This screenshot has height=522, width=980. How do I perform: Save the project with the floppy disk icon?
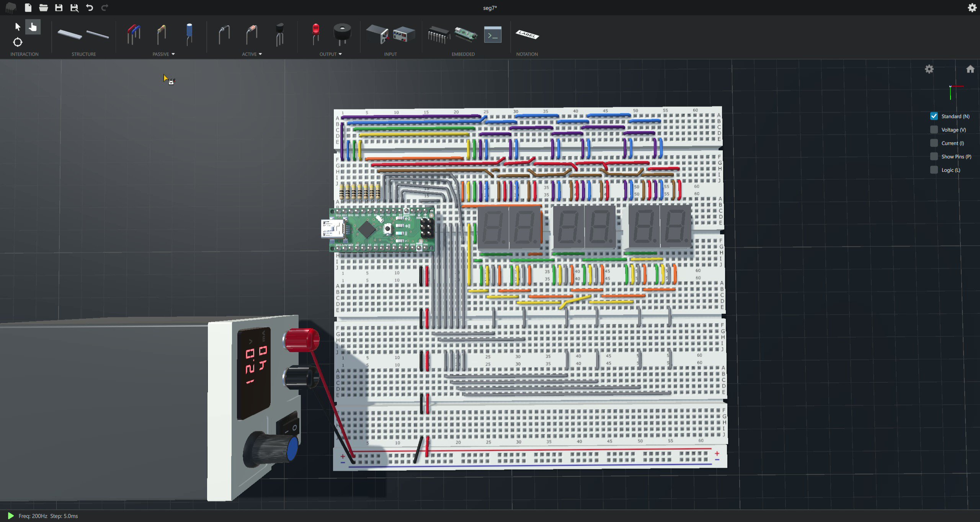pos(59,8)
